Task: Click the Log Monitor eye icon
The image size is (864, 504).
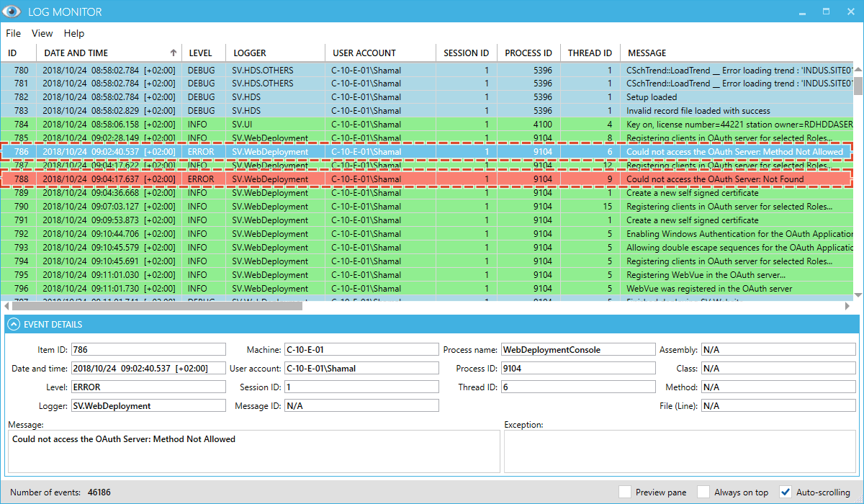Action: (12, 12)
